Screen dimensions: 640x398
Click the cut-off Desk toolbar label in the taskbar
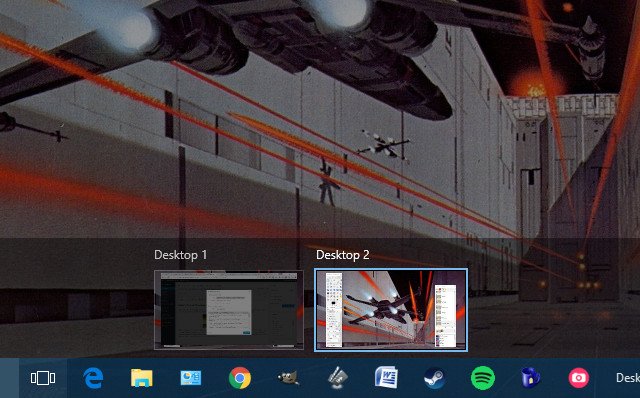click(x=627, y=378)
